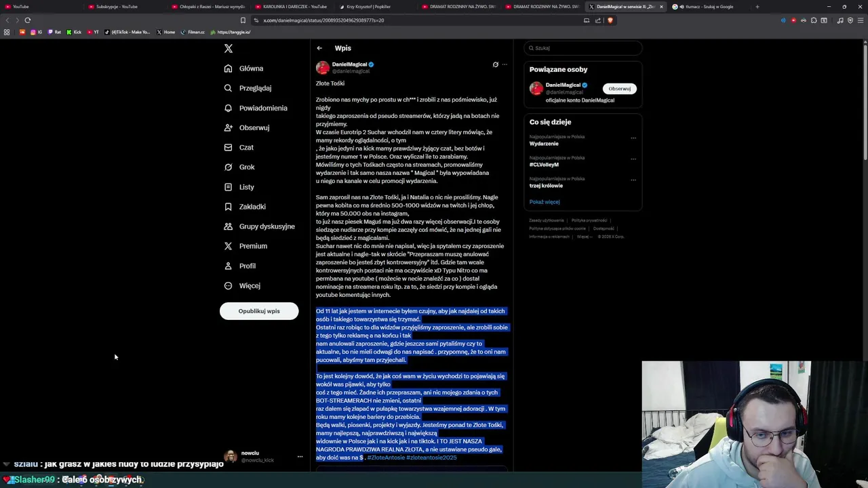Image resolution: width=868 pixels, height=488 pixels.
Task: Open options for #CLVolleyM trend
Action: (x=633, y=159)
